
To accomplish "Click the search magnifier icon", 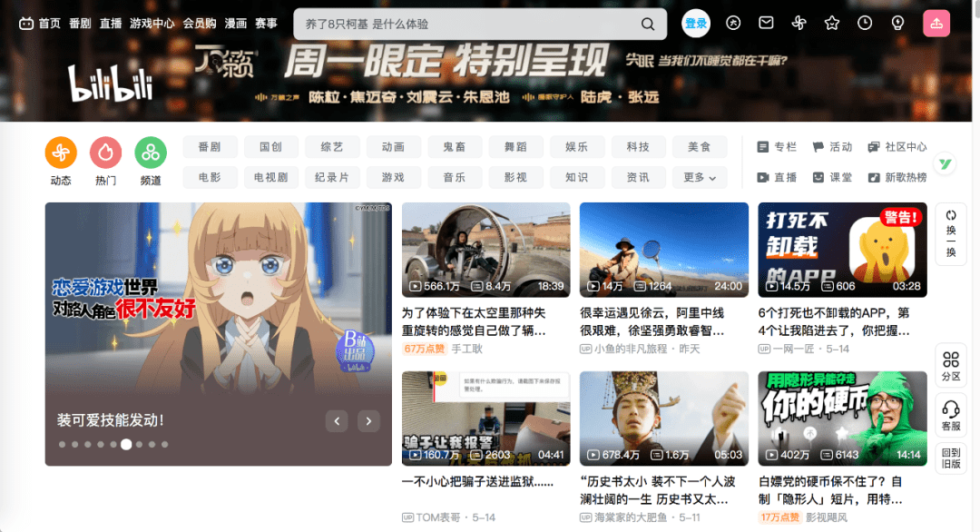I will click(x=648, y=24).
